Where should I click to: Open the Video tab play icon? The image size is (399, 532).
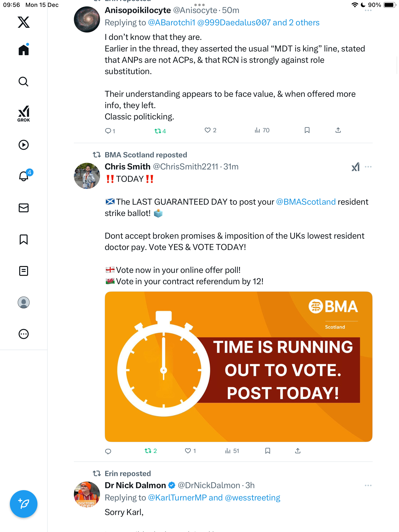tap(24, 145)
